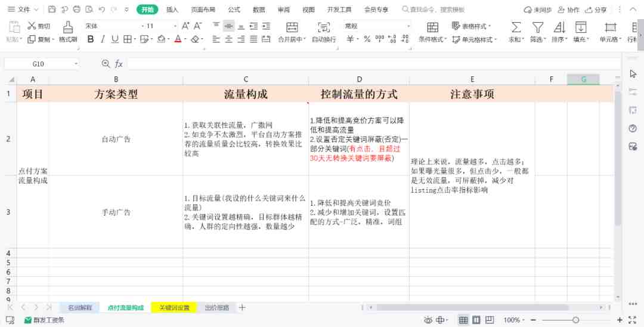Click the formula bar input field
Image resolution: width=644 pixels, height=327 pixels.
[374, 64]
